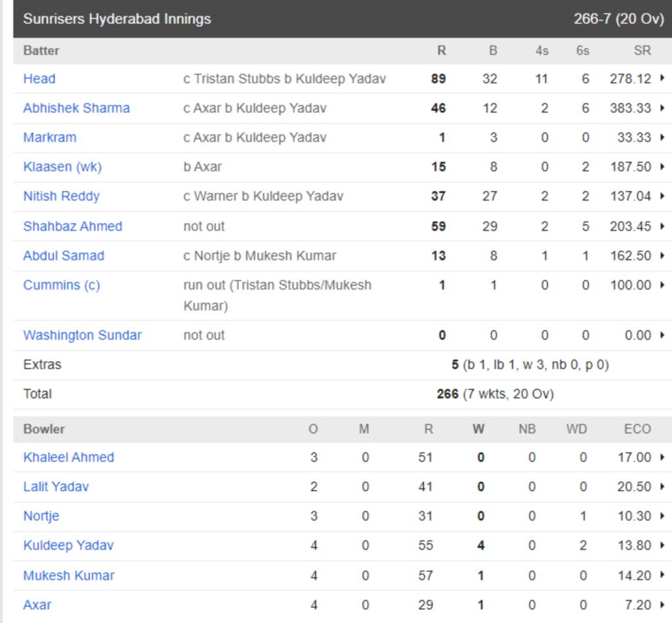Click the run out (Tristan Stubbs/Mukesh Kumar) text
The width and height of the screenshot is (672, 623).
coord(278,295)
